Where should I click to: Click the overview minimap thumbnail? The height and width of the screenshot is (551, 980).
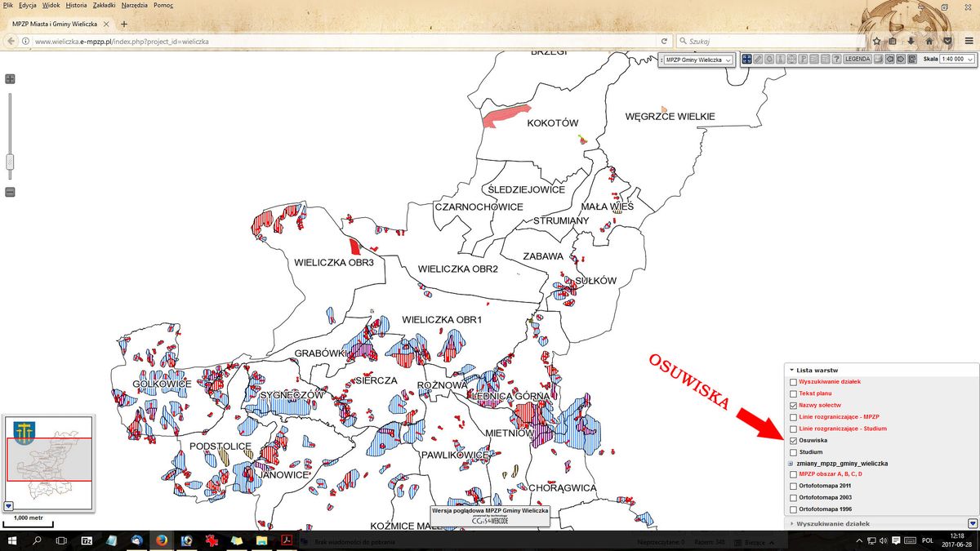49,464
